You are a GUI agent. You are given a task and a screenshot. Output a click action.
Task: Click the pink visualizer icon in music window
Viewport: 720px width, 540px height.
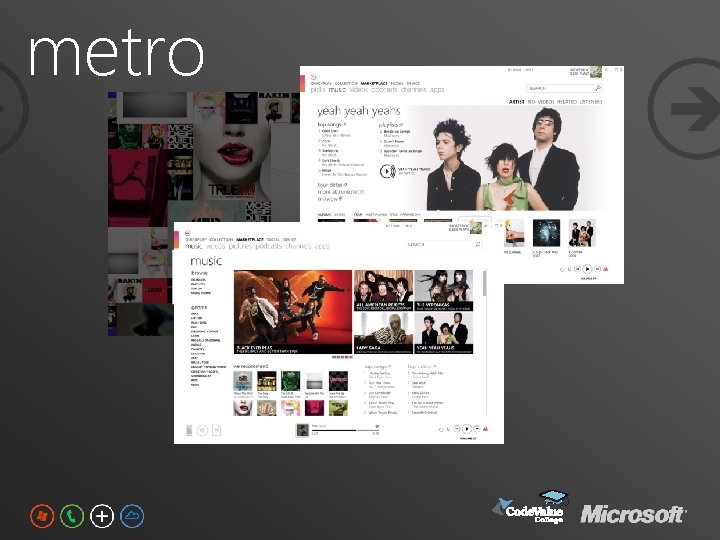[485, 429]
